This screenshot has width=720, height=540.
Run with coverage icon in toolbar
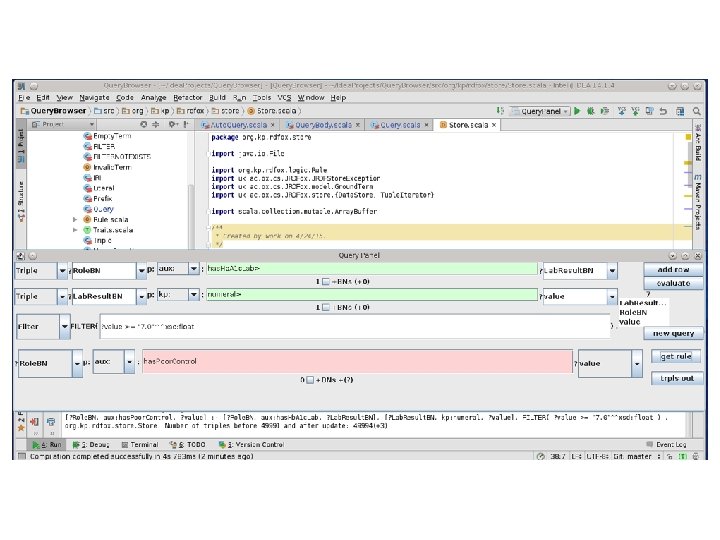605,111
